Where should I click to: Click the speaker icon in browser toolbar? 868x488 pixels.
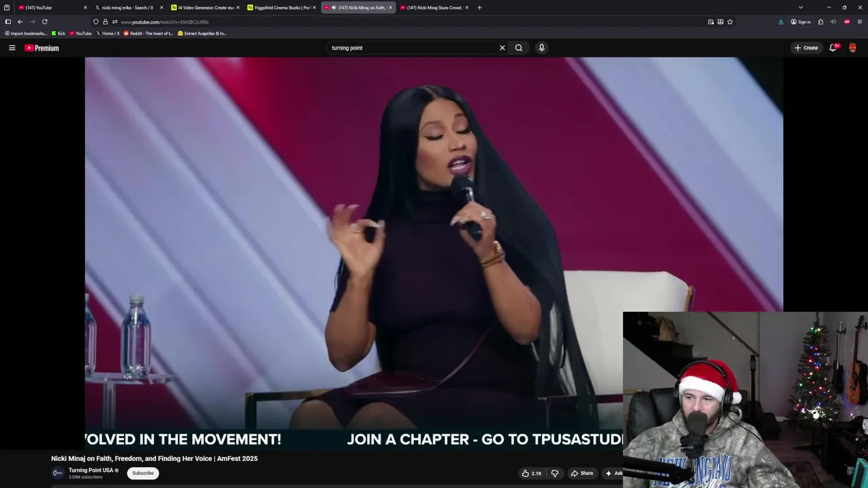point(833,22)
